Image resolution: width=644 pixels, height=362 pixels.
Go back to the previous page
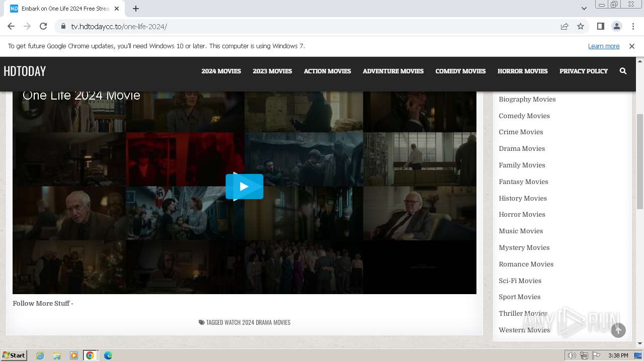(x=11, y=26)
